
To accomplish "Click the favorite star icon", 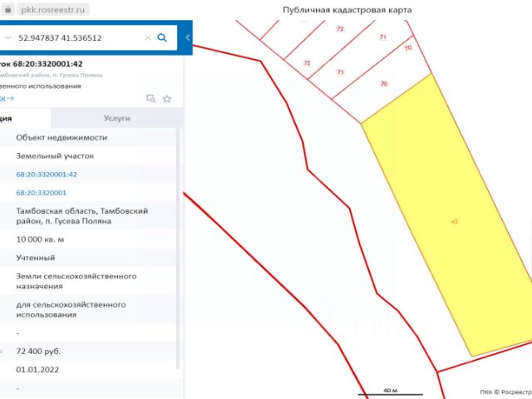I will [167, 99].
